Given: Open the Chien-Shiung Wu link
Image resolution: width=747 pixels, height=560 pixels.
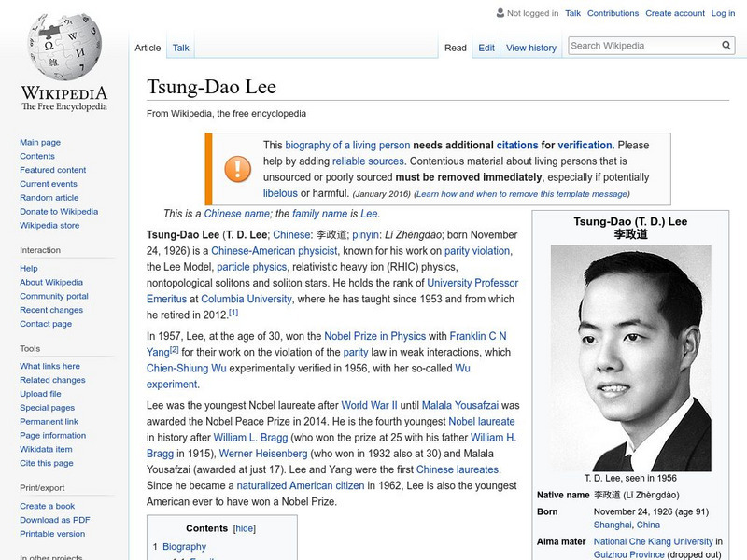Looking at the screenshot, I should click(x=186, y=368).
